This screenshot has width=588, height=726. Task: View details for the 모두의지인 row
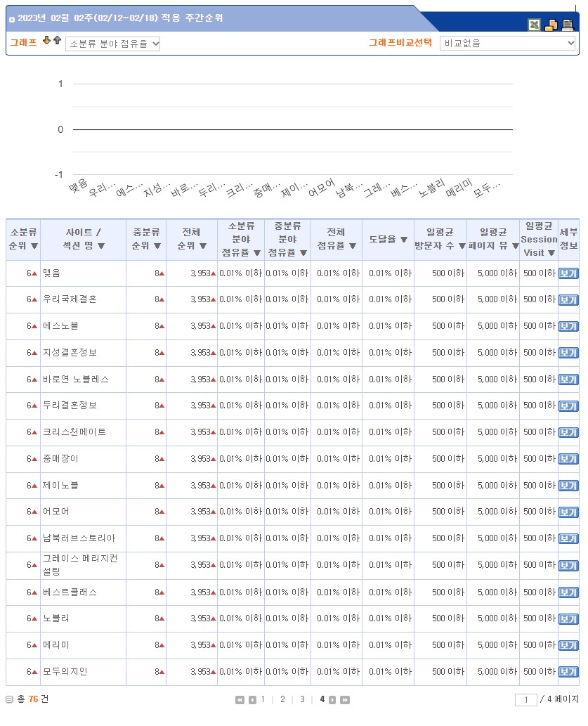(x=568, y=672)
